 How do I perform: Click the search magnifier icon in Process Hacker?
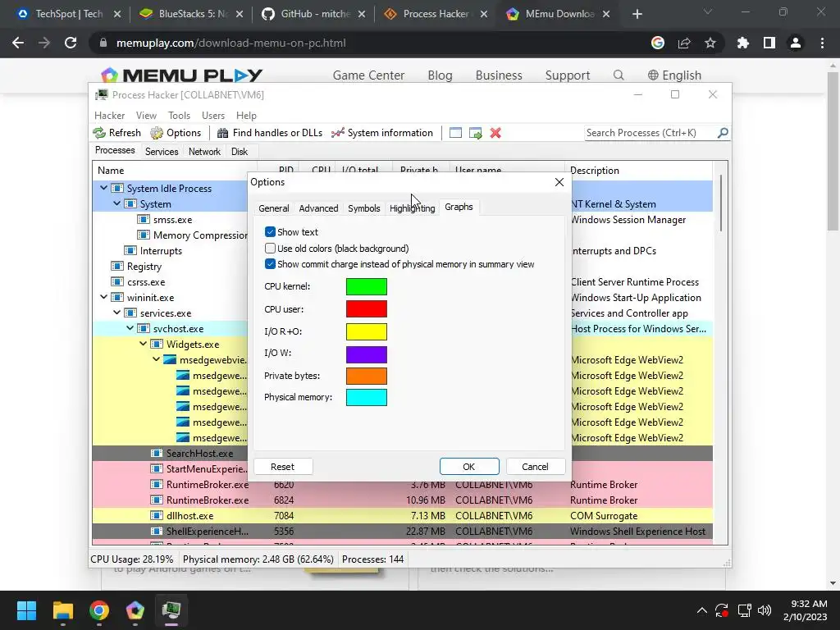point(723,132)
